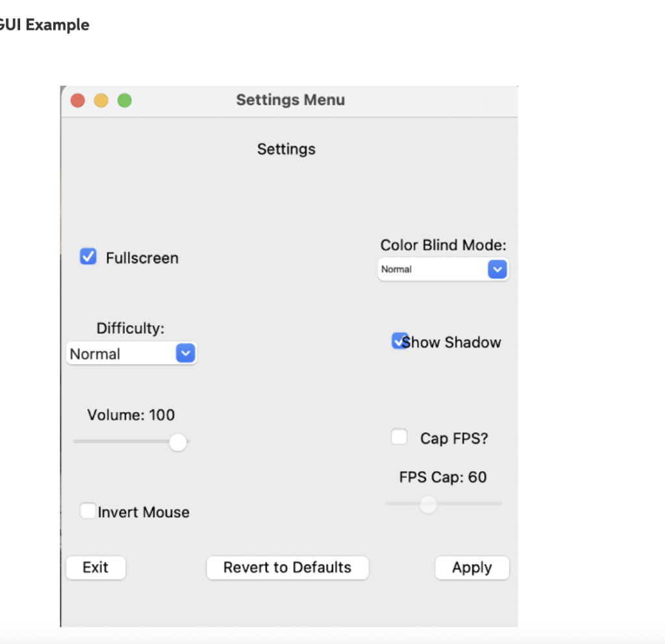Viewport: 665px width, 644px height.
Task: Toggle the Show Shadow checkbox
Action: pyautogui.click(x=399, y=341)
